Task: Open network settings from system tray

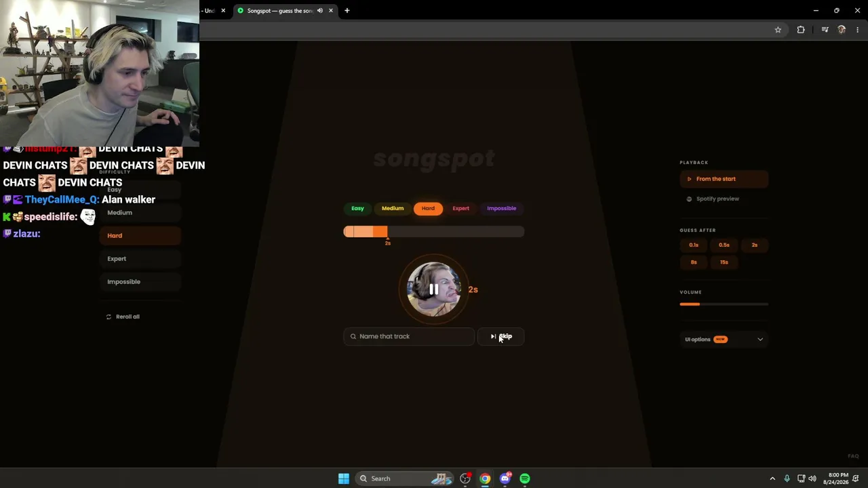Action: (x=801, y=479)
